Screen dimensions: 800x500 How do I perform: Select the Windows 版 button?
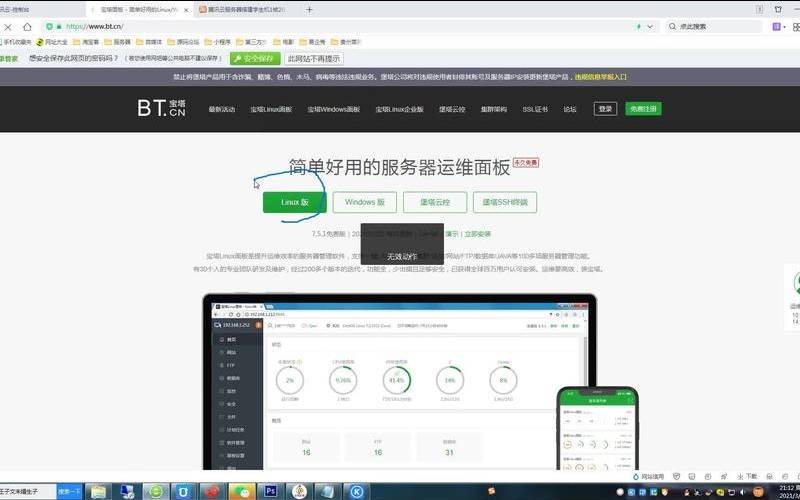coord(364,202)
